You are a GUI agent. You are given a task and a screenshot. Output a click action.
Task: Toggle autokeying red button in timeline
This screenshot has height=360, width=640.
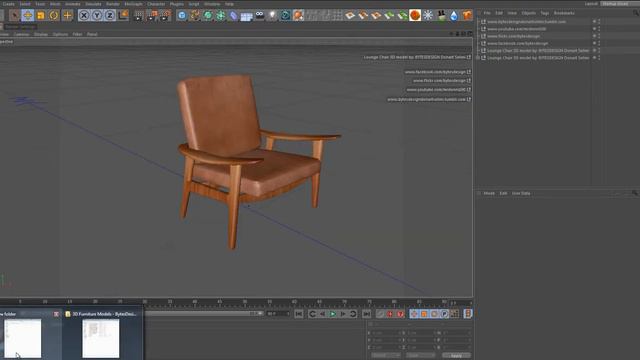coord(400,313)
